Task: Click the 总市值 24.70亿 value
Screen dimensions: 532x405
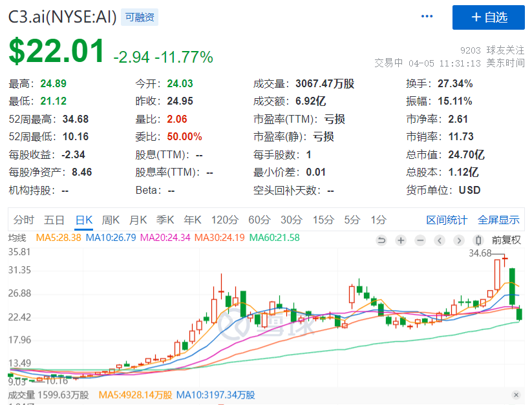Action: (467, 155)
